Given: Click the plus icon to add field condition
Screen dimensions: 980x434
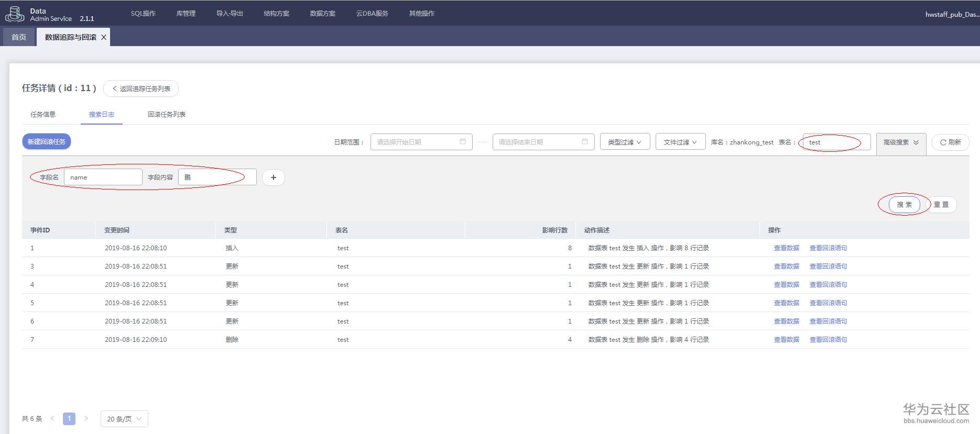Looking at the screenshot, I should point(274,177).
